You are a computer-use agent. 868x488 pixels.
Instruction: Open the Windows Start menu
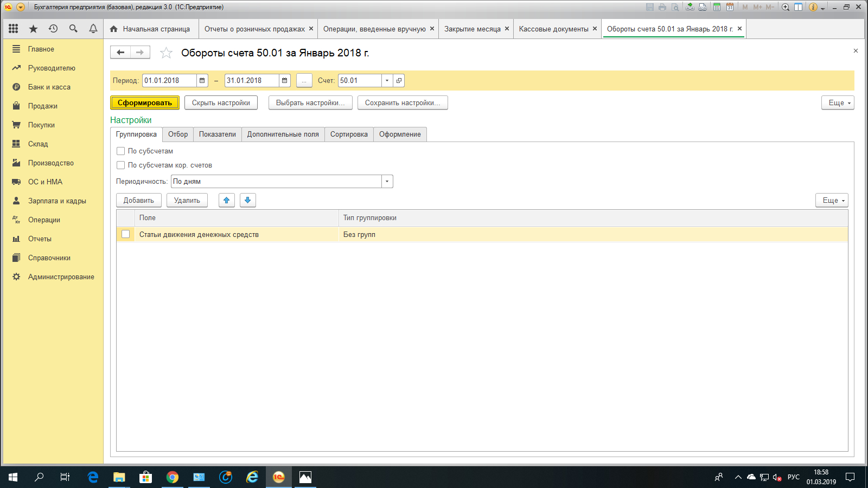(13, 477)
